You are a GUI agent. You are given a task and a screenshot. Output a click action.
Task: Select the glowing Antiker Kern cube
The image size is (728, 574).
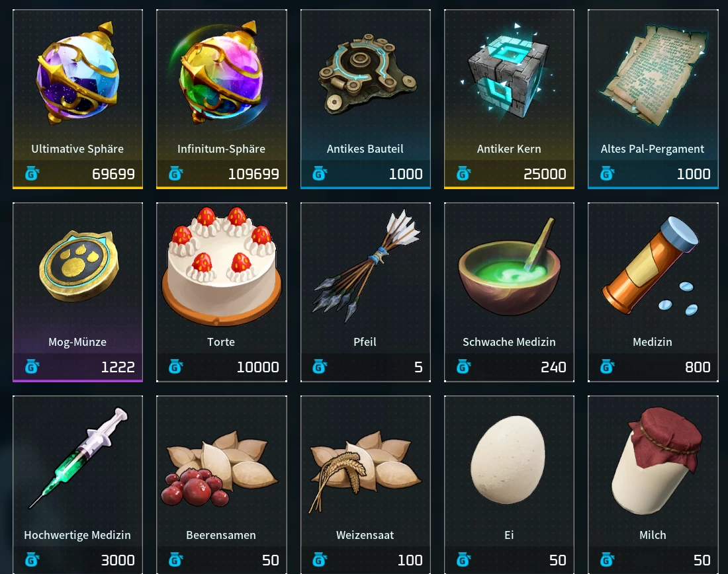[508, 72]
